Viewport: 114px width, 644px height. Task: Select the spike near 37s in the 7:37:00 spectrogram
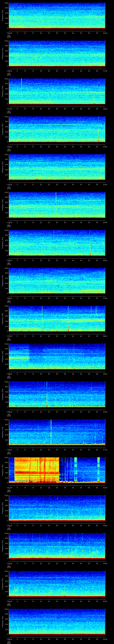pyautogui.click(x=68, y=319)
